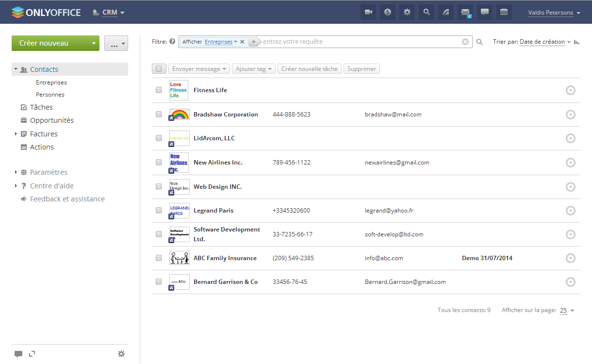The width and height of the screenshot is (592, 364).
Task: Go to Actions in the sidebar
Action: (42, 147)
